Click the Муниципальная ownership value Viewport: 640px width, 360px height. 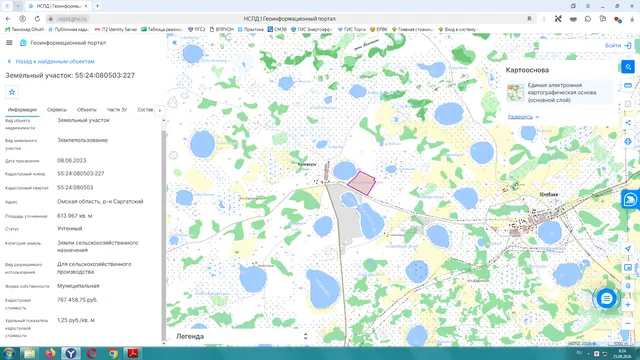[x=78, y=286]
